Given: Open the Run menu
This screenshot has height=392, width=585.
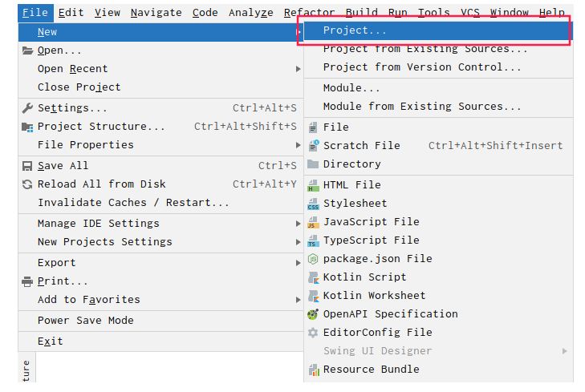Looking at the screenshot, I should (x=397, y=13).
